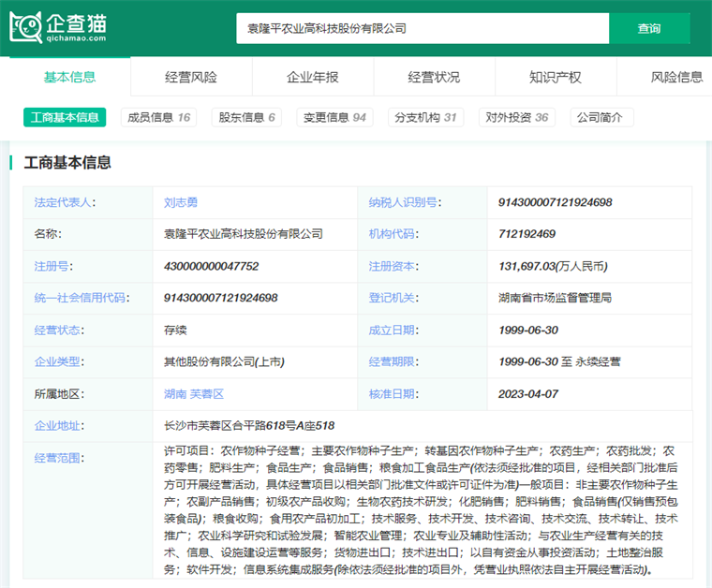Click the 法定代表人 label
This screenshot has height=588, width=712.
coord(65,202)
